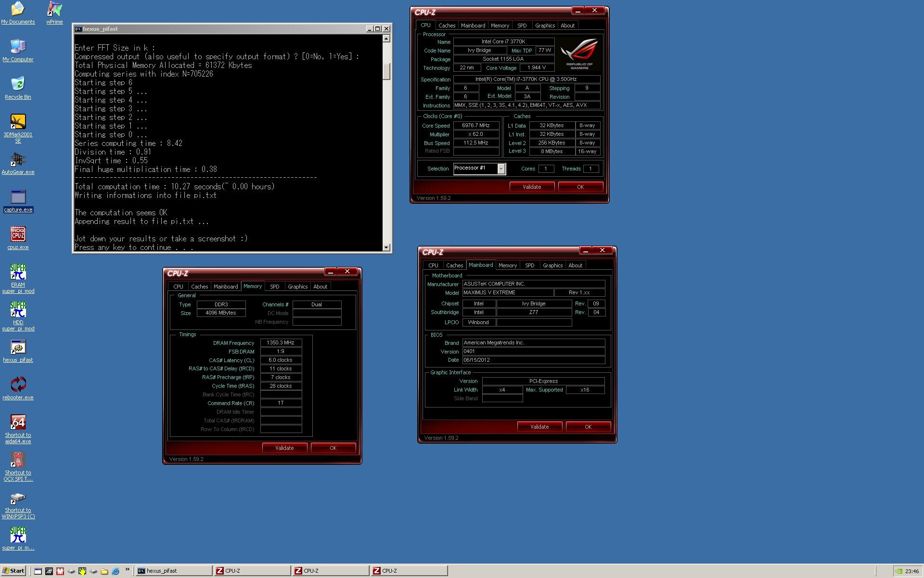Screen dimensions: 924x578
Task: Open the folder quick launch icon
Action: (x=104, y=571)
